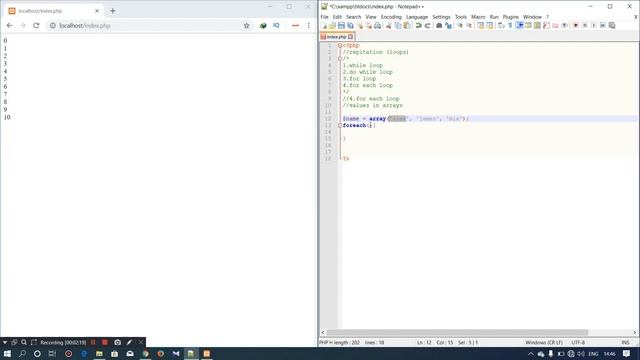Bookmark this page with the star icon

point(247,25)
